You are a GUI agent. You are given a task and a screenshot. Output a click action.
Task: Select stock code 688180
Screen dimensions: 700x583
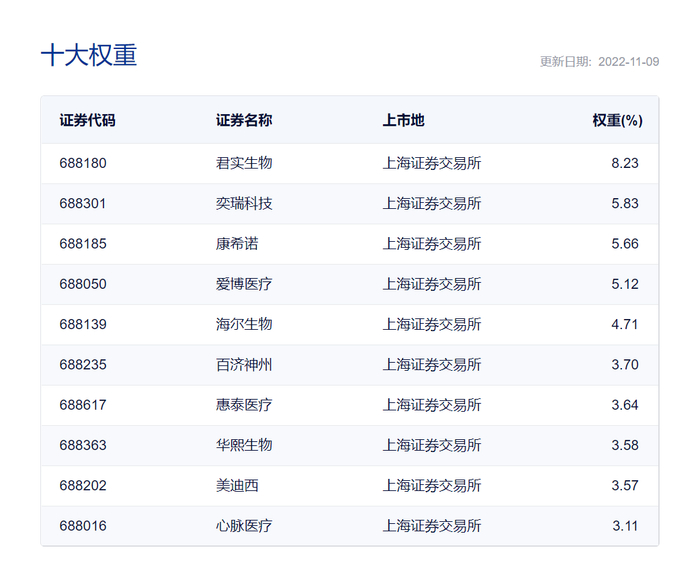(x=83, y=163)
